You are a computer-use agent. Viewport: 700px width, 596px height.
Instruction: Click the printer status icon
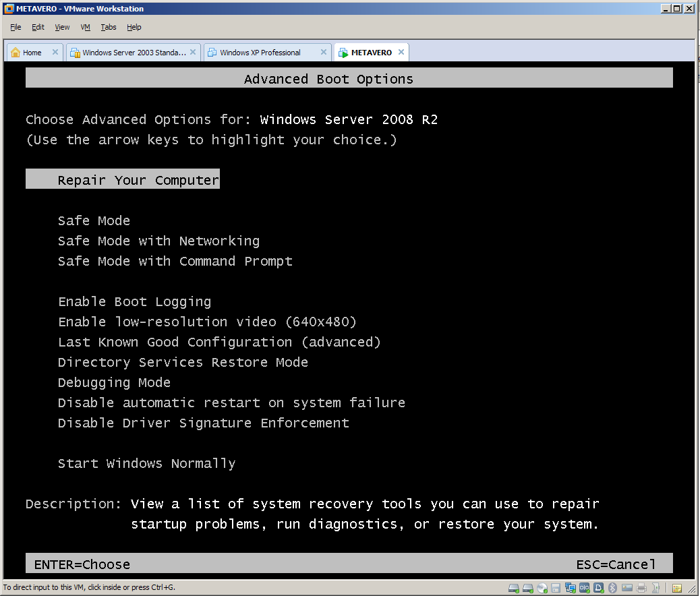[641, 588]
